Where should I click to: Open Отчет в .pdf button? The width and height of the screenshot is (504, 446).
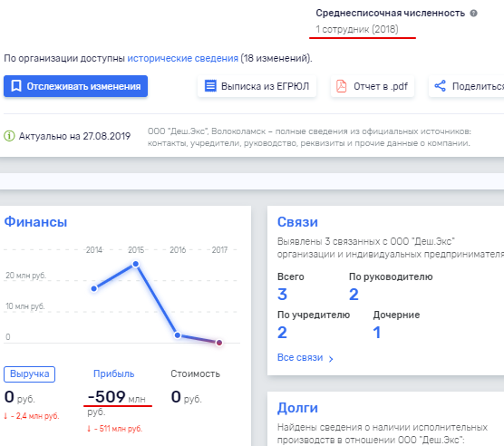[373, 86]
